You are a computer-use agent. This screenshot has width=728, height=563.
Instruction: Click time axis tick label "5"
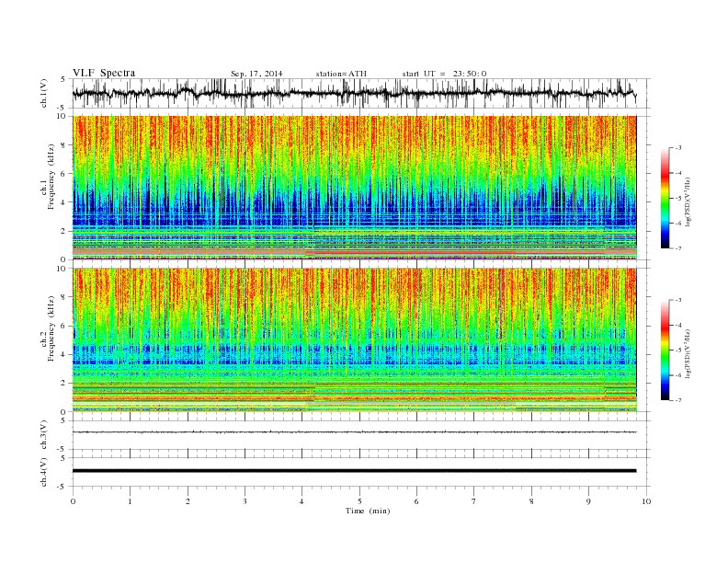tap(359, 501)
